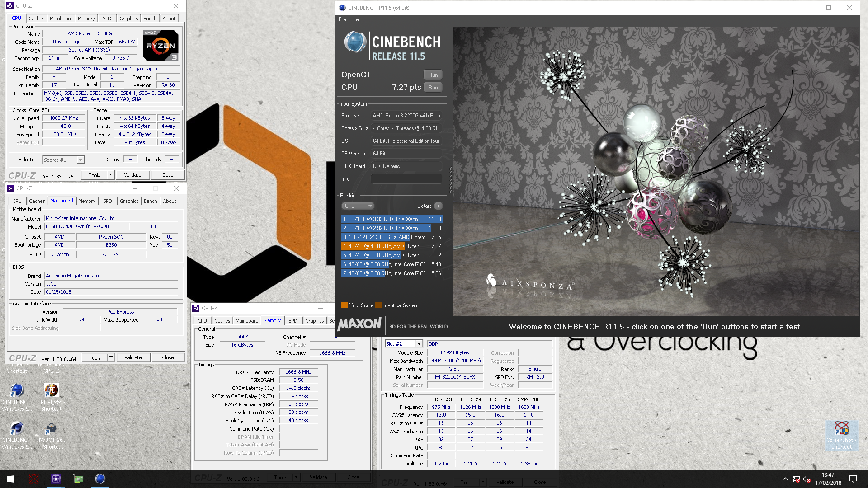
Task: Click the Core Speed value 4000.27 MHz
Action: [x=64, y=118]
